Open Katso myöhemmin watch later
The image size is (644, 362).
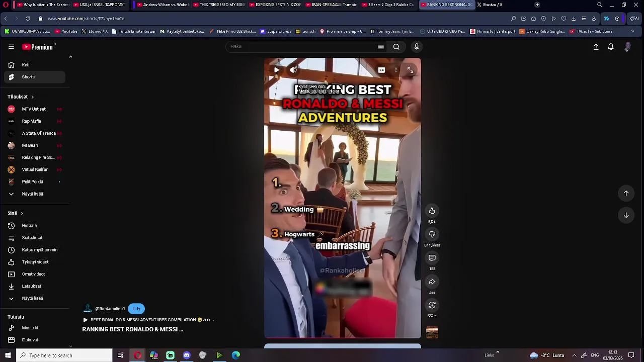pyautogui.click(x=35, y=250)
